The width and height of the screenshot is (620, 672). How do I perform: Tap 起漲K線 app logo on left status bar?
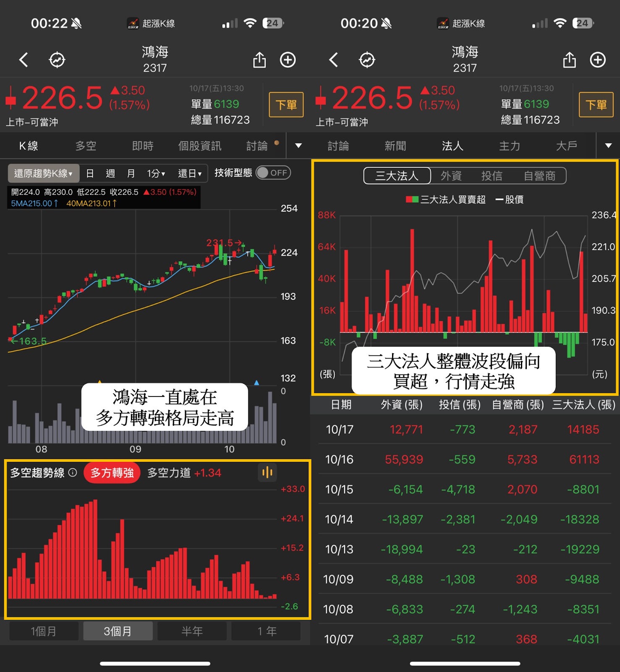click(133, 24)
